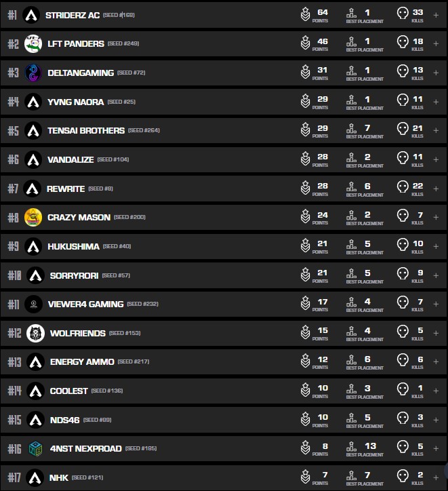Screen dimensions: 448x491
Task: Click the Viewer4 Gaming team logo
Action: click(x=33, y=304)
